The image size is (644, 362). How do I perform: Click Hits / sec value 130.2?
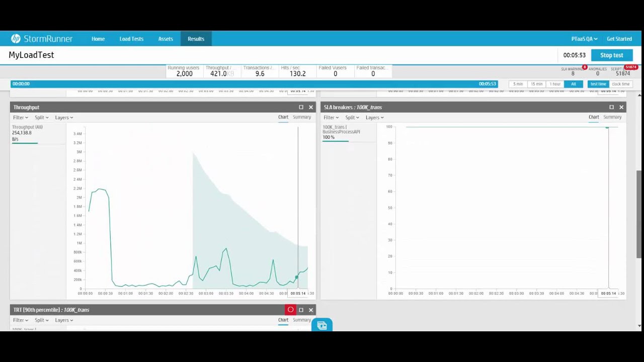(x=297, y=73)
